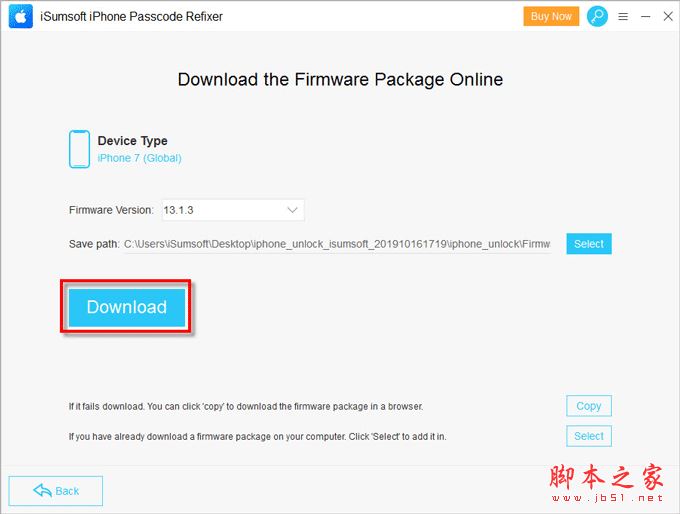This screenshot has height=514, width=680.
Task: Click the iSumsoft Apple logo icon
Action: pyautogui.click(x=20, y=16)
